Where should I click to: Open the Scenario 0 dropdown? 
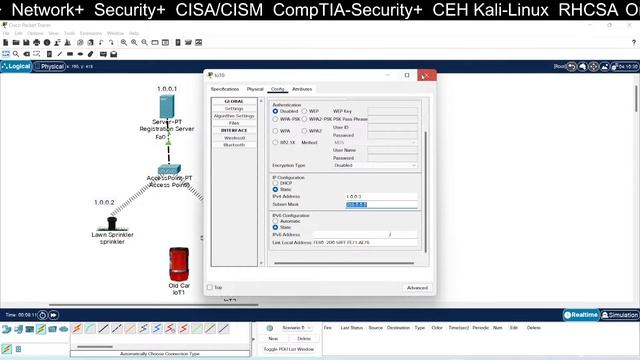296,328
